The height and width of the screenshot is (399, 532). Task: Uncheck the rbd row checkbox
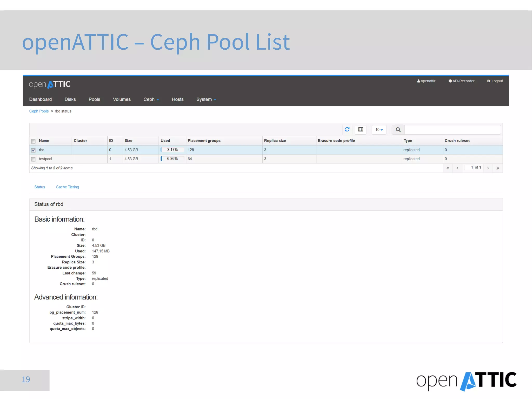(x=33, y=150)
